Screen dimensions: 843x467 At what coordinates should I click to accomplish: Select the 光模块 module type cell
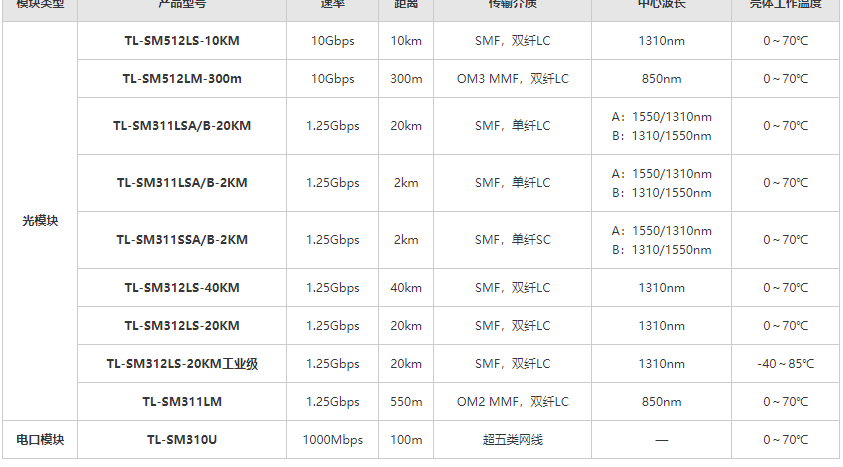(40, 221)
